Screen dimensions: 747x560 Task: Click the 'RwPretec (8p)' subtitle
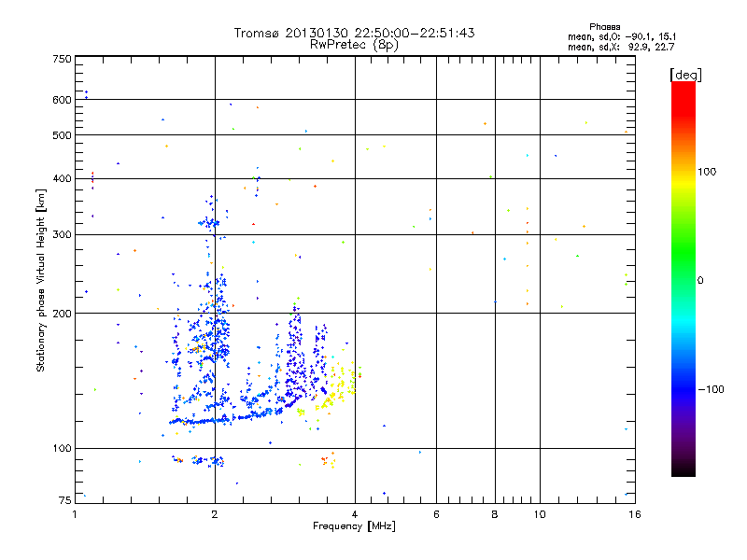pos(354,45)
